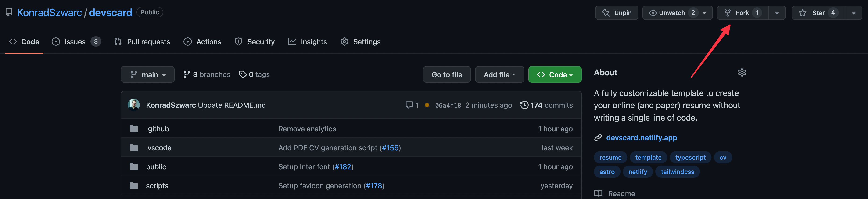
Task: Open the main branch selector dropdown
Action: tap(147, 74)
